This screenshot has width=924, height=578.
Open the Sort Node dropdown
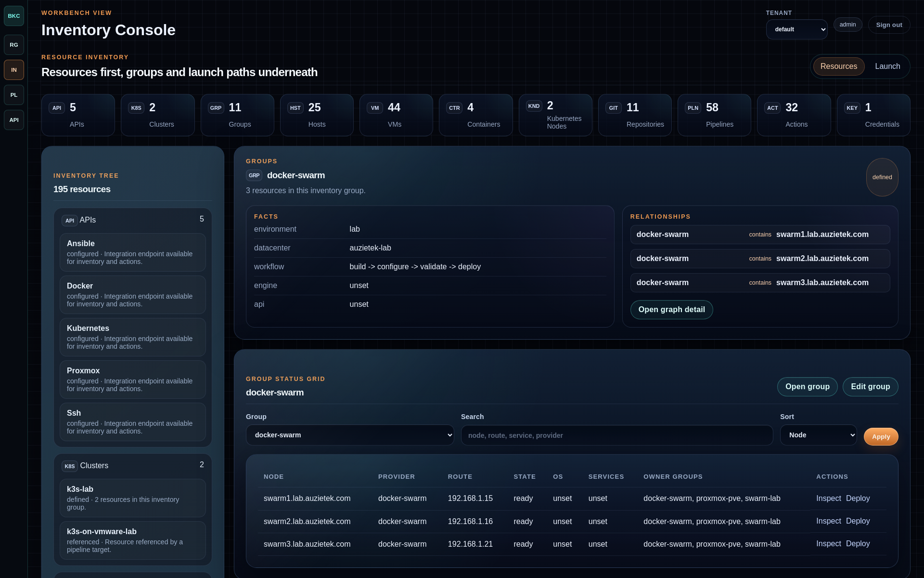coord(819,435)
